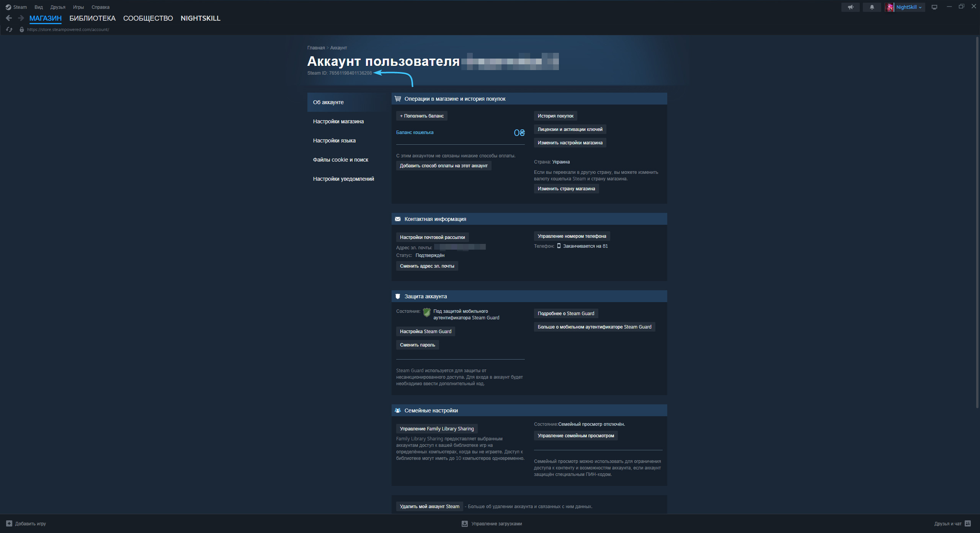This screenshot has width=980, height=533.
Task: Click the envelope contact info icon
Action: click(398, 219)
